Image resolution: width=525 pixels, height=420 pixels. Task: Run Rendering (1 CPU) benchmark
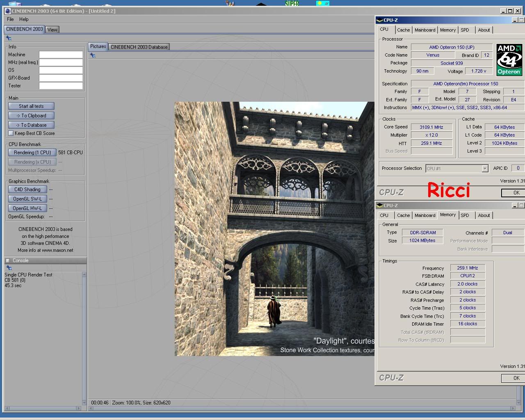[x=32, y=153]
